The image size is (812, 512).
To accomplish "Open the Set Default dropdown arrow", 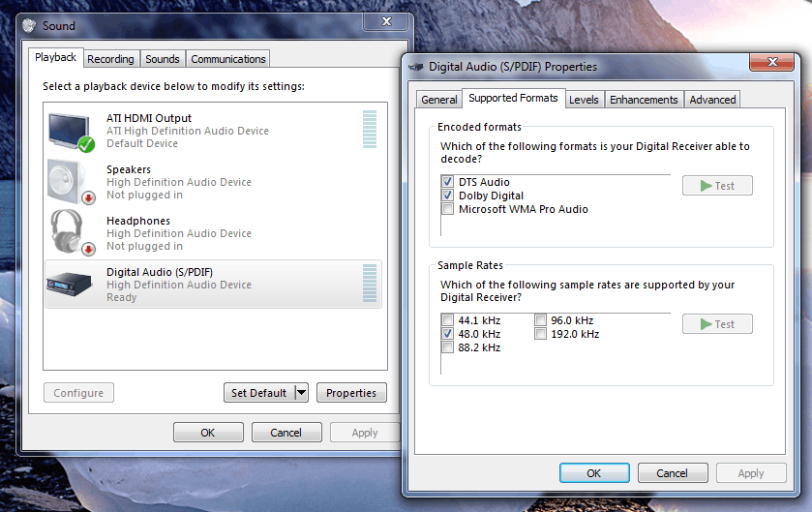I will click(x=301, y=392).
